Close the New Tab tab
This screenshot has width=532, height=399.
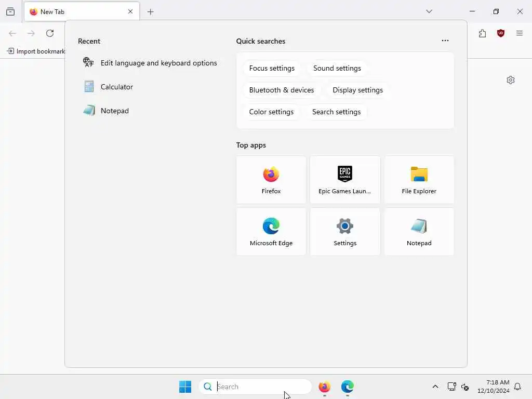(x=130, y=11)
